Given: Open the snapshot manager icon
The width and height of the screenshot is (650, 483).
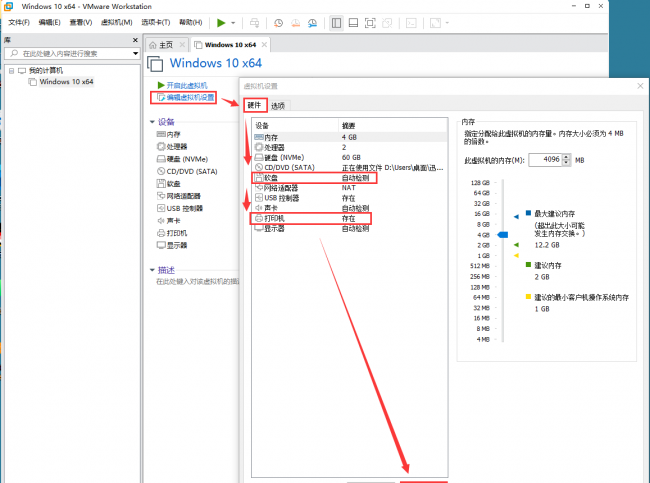Looking at the screenshot, I should tap(312, 23).
